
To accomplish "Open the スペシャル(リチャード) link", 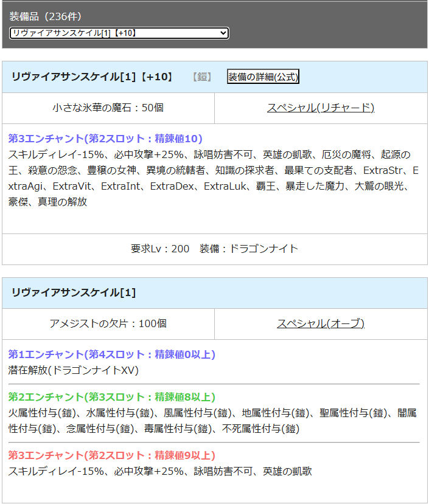I will [321, 108].
